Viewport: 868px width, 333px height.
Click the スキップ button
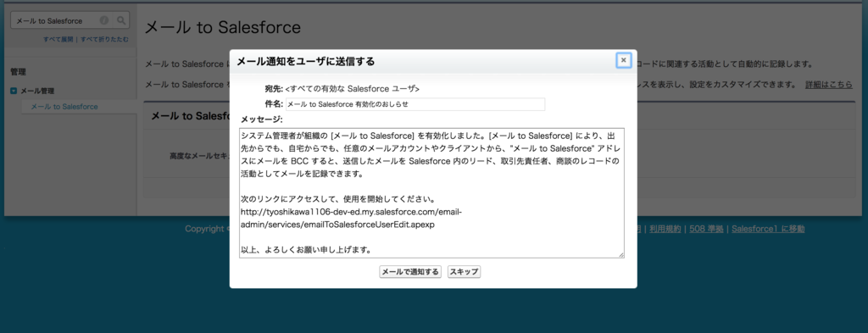tap(464, 272)
